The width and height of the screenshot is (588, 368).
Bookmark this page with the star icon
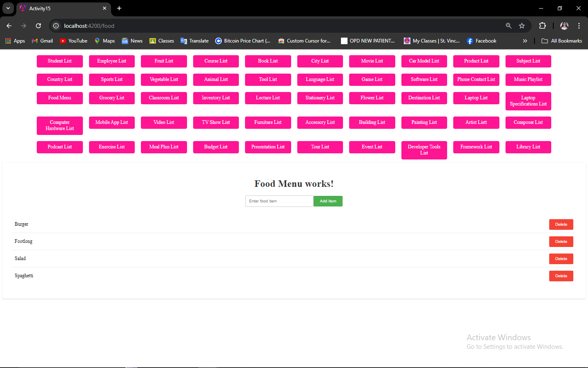522,26
